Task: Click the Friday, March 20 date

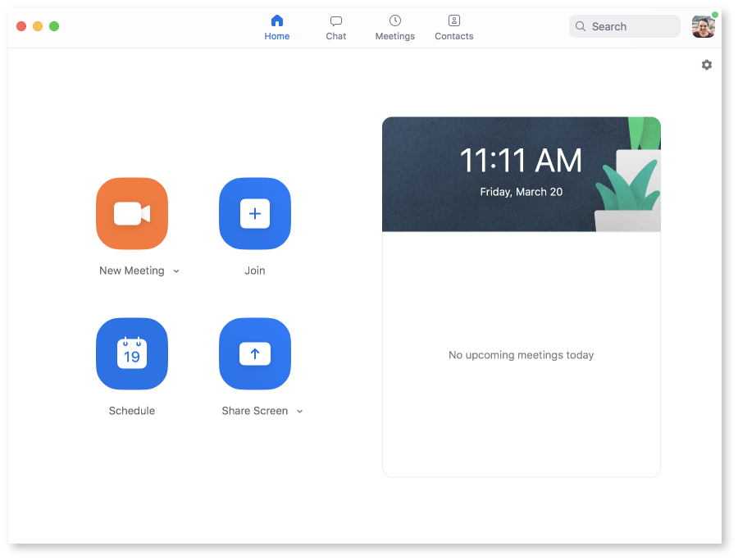Action: coord(521,192)
